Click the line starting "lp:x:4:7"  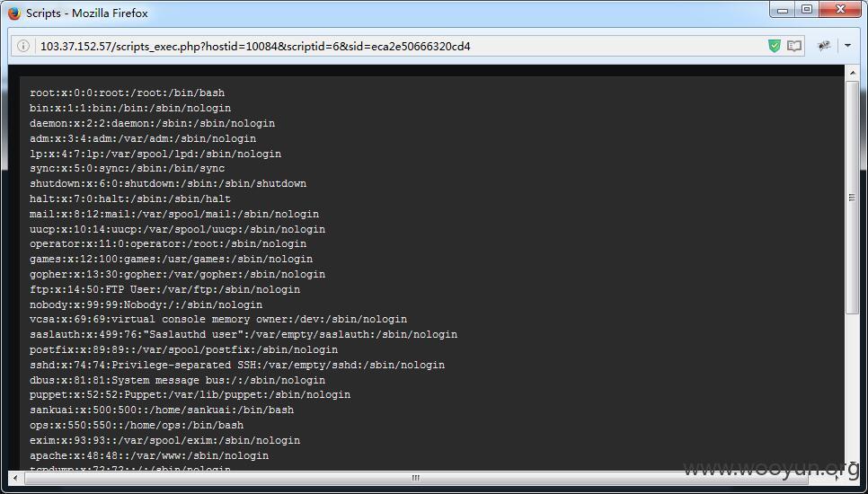[x=155, y=154]
